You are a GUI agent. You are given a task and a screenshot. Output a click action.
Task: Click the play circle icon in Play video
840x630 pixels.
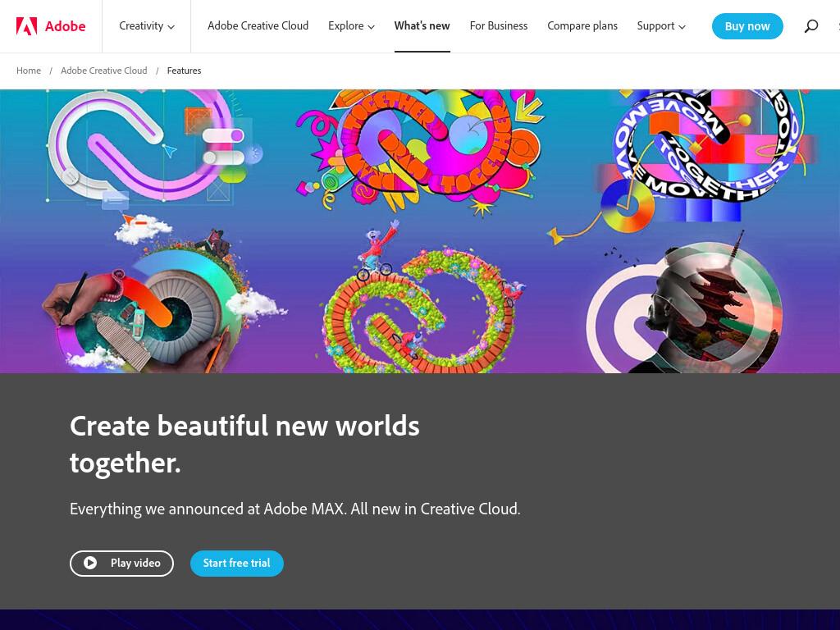point(90,563)
